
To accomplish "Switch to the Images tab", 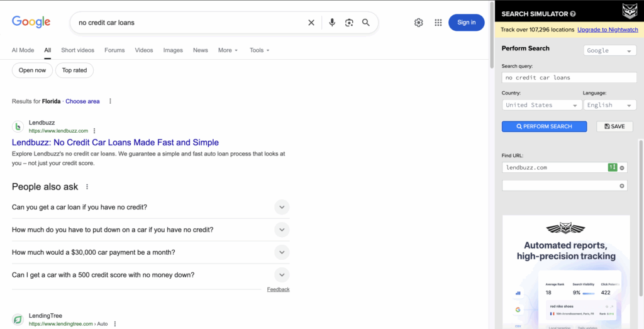I will tap(173, 50).
